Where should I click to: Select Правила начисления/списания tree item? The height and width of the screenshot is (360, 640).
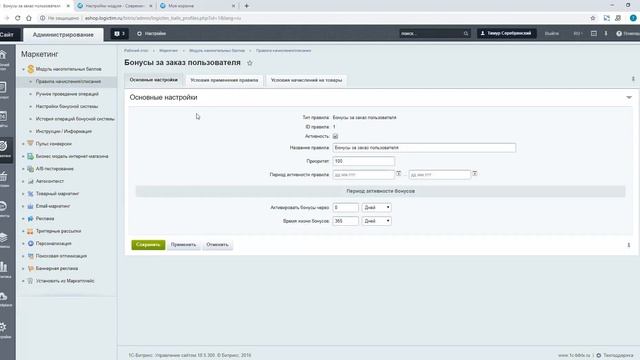(68, 82)
